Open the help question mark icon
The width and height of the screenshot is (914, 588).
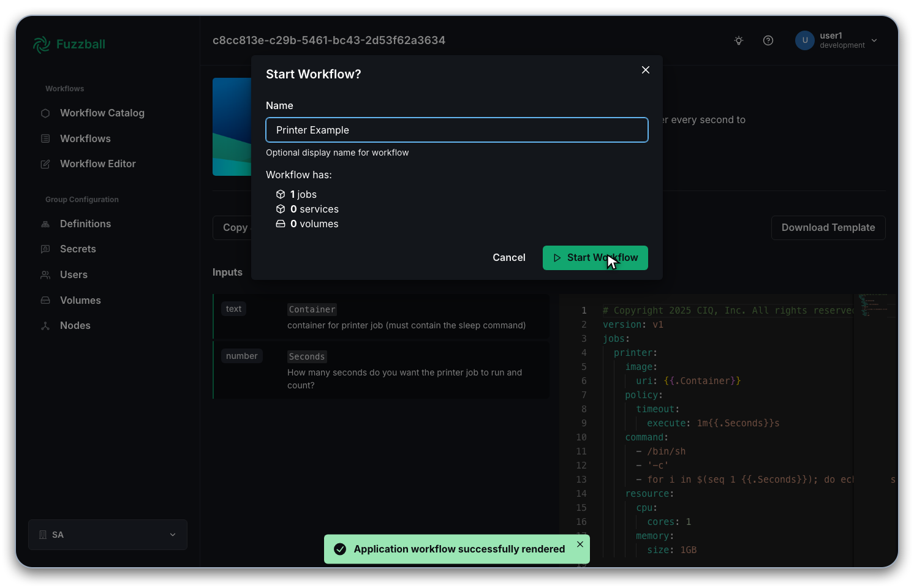click(x=768, y=40)
